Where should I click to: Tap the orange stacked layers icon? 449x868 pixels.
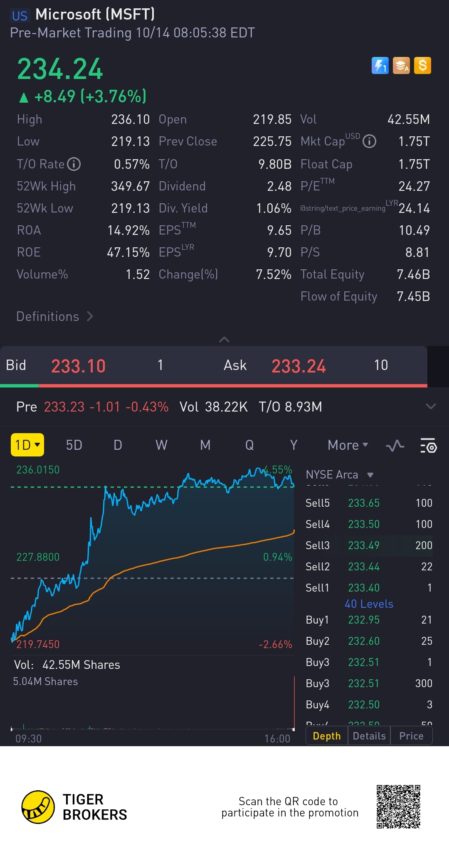401,66
